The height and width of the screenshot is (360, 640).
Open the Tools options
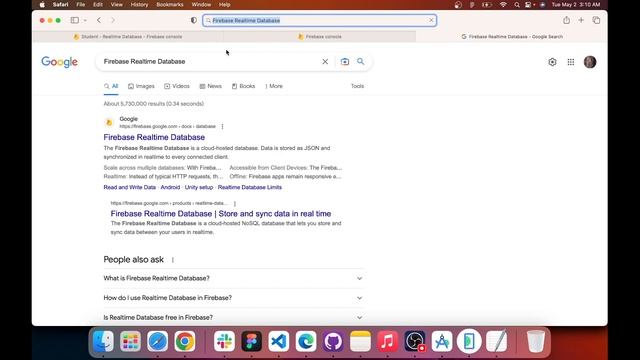tap(357, 86)
